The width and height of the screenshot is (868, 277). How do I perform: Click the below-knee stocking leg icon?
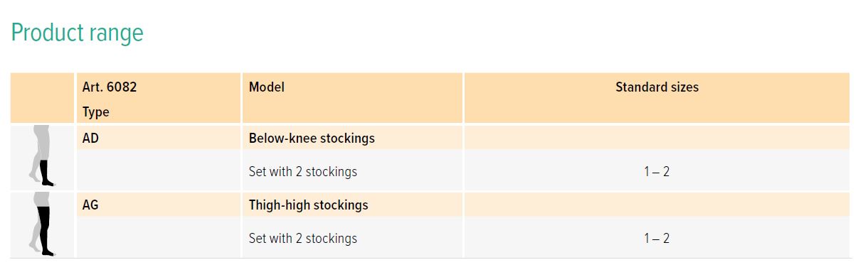pyautogui.click(x=42, y=156)
